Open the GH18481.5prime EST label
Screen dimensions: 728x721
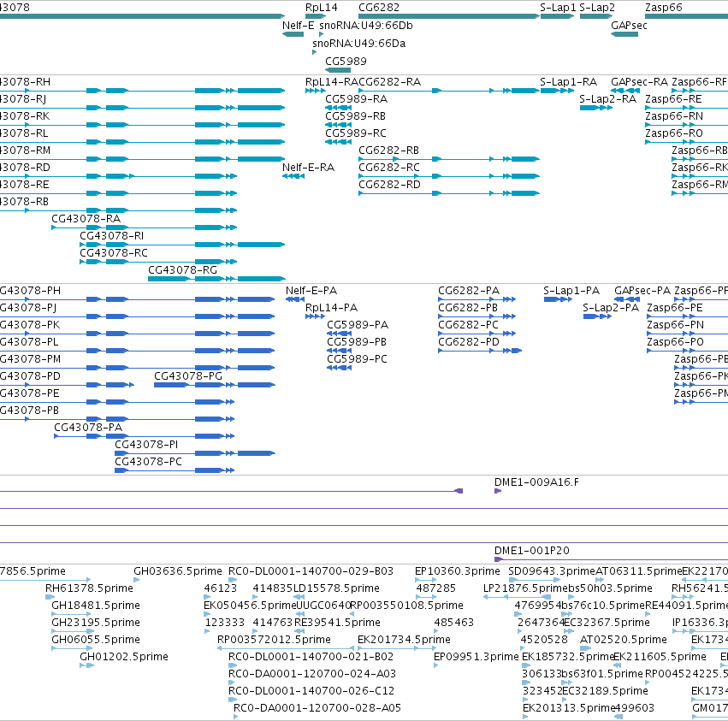(x=96, y=606)
